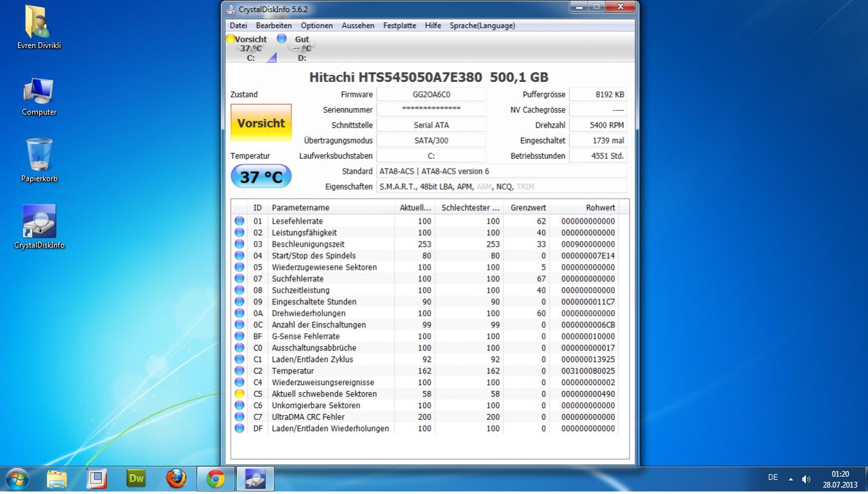Click the status icon for Eingeschaltete Stunden
The width and height of the screenshot is (868, 494).
pos(240,302)
